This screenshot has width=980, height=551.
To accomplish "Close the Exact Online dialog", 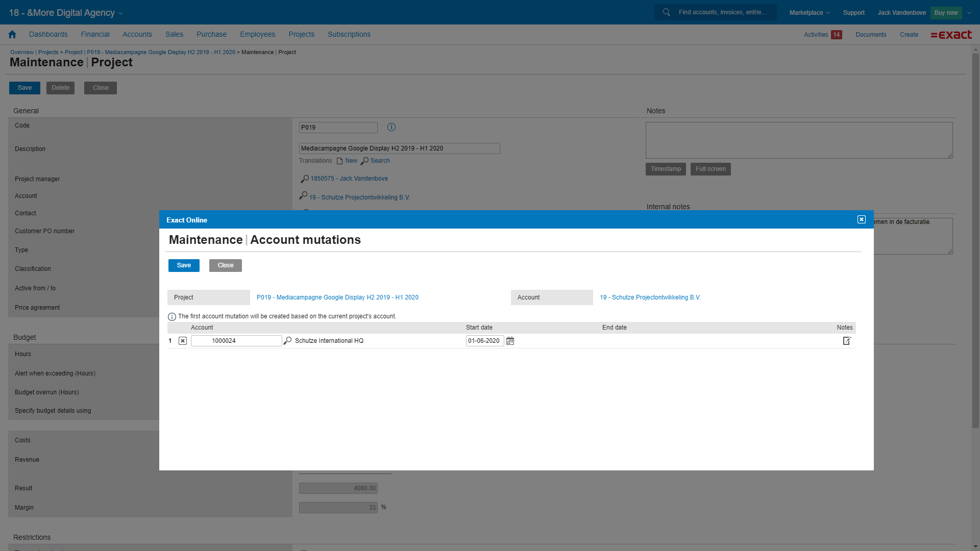I will pos(862,219).
